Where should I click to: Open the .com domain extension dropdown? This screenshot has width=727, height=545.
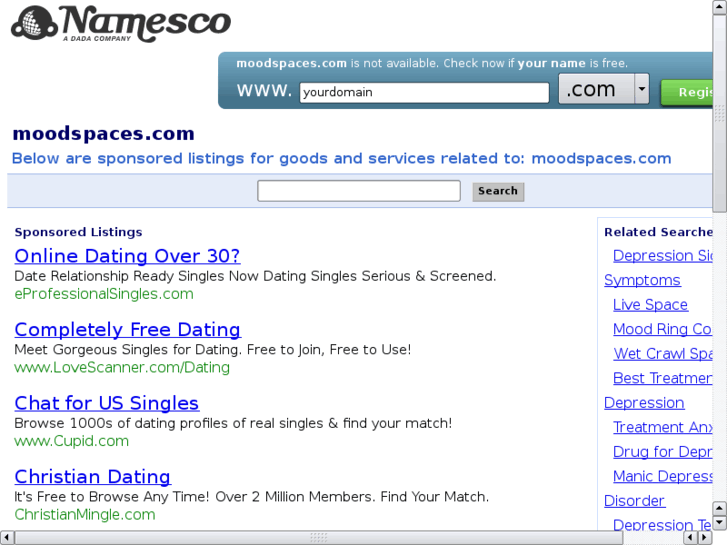[x=603, y=89]
